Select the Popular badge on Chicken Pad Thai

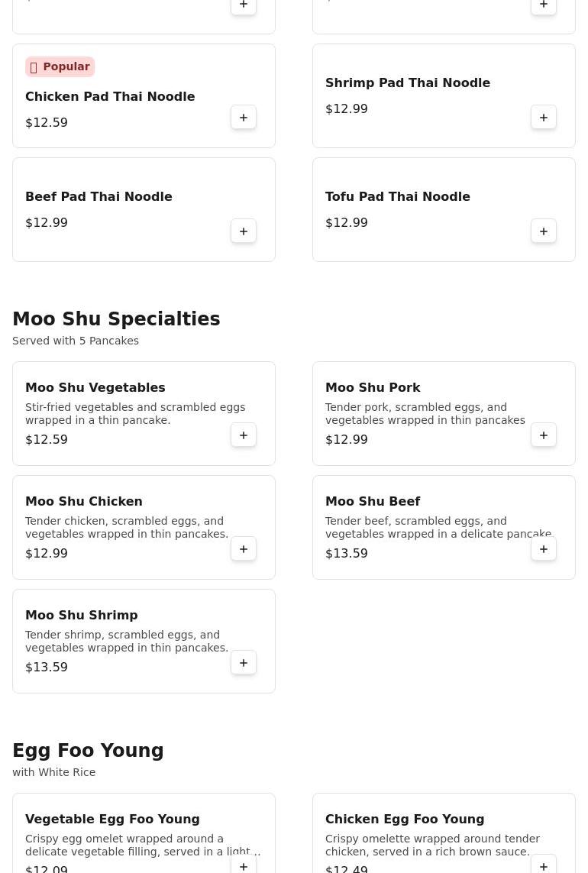[x=60, y=67]
